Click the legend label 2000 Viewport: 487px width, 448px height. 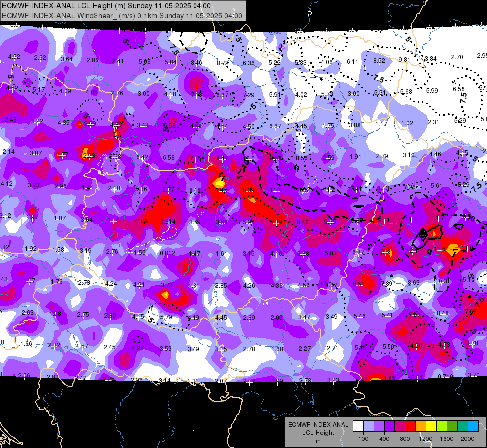tap(468, 439)
